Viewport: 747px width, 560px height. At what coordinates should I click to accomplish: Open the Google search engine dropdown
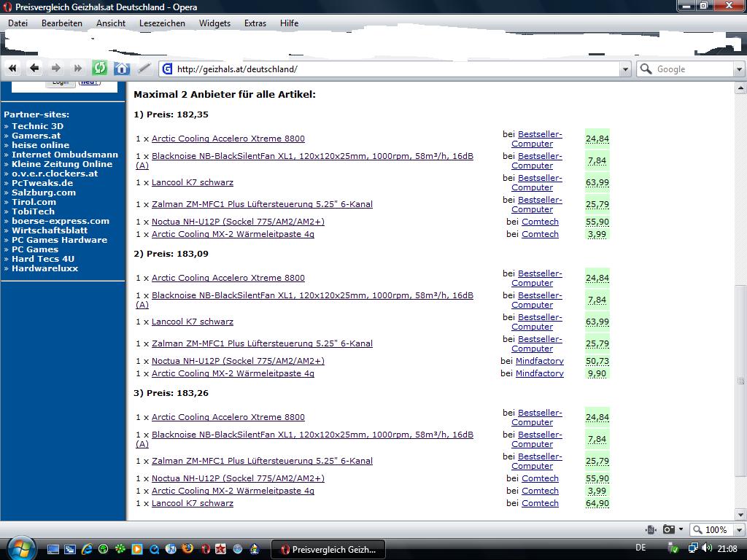(x=739, y=69)
